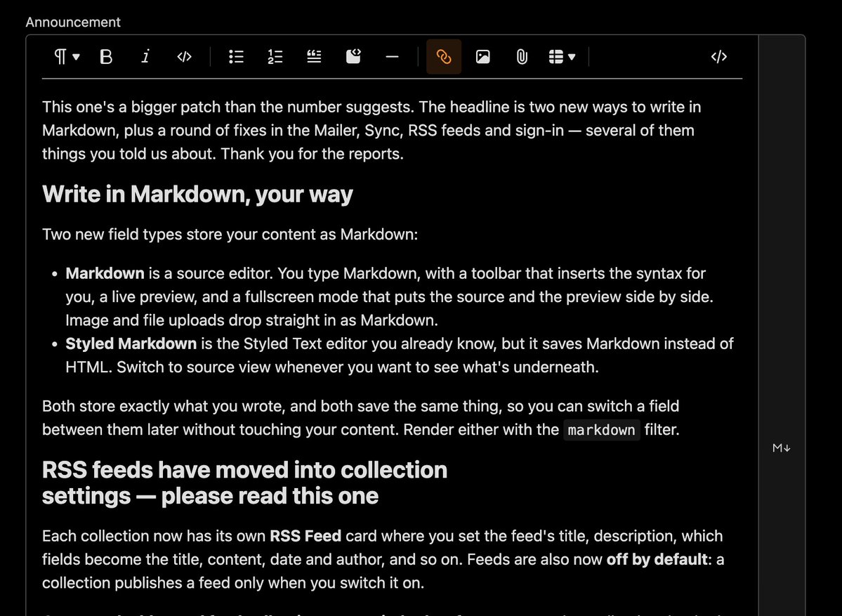Place cursor in intro paragraph "This one's a bigger patch"
The height and width of the screenshot is (616, 842).
coord(371,131)
